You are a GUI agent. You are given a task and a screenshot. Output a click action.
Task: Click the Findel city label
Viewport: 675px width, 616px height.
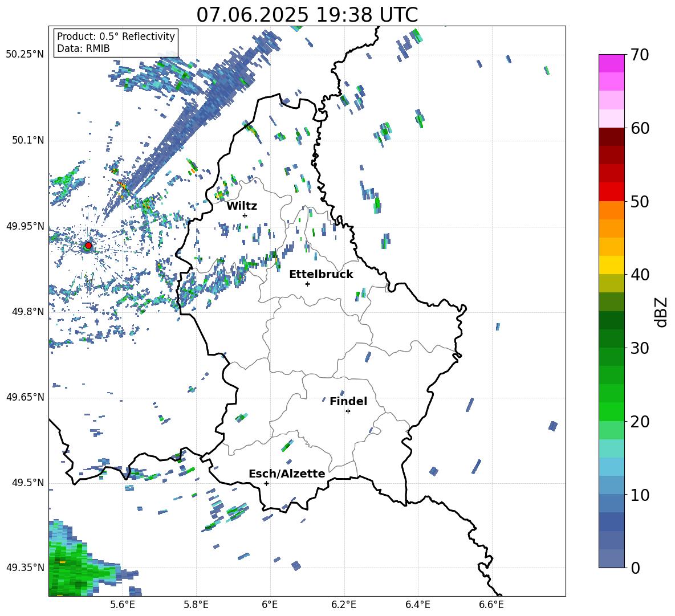[x=348, y=401]
